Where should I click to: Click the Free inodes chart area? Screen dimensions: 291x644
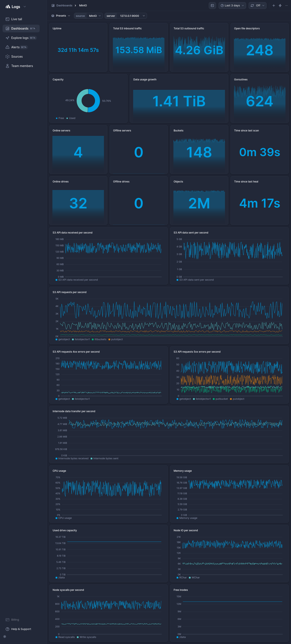233,616
